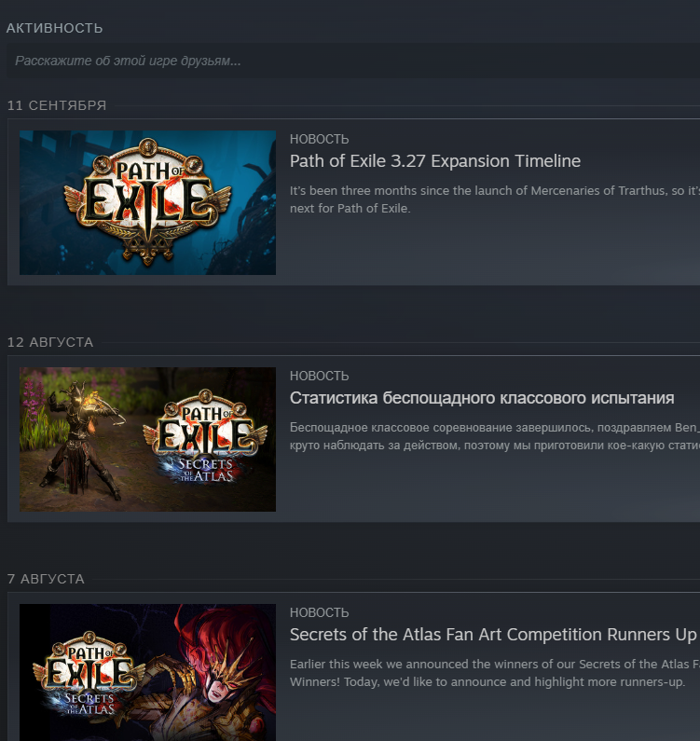Open the archer Secrets of the Atlas thumbnail
The image size is (700, 741).
pyautogui.click(x=147, y=440)
